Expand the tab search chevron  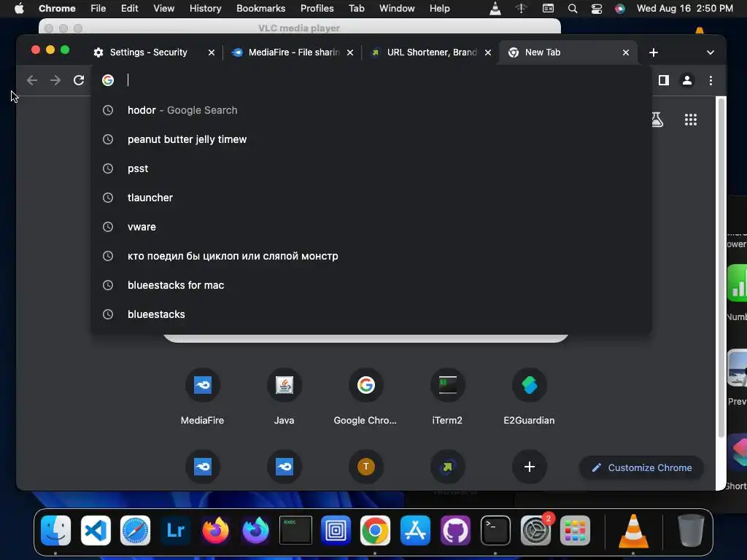pos(711,52)
